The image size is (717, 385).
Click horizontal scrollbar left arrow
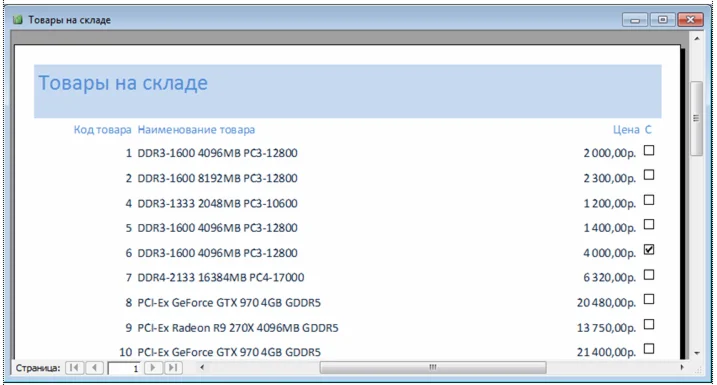coord(202,367)
